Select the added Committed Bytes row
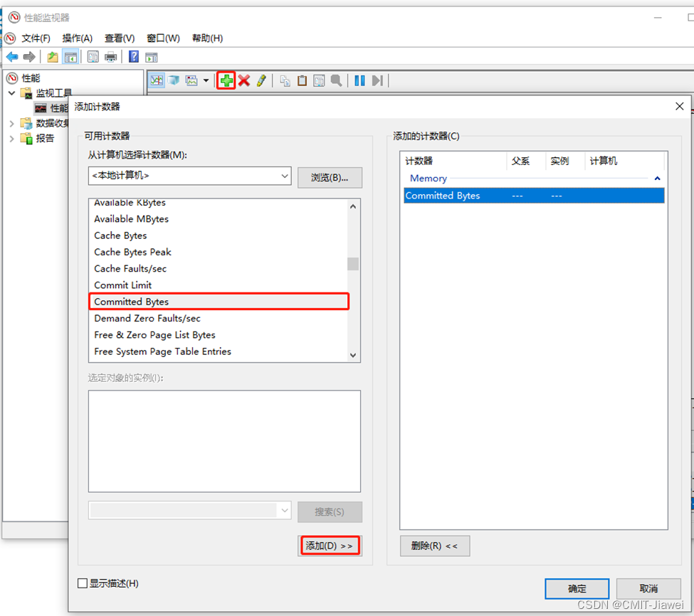This screenshot has width=694, height=616. point(534,196)
